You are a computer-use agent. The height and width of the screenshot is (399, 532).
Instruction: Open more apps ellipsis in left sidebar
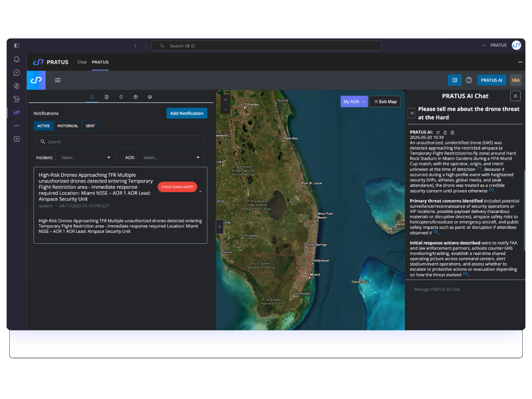click(x=17, y=126)
